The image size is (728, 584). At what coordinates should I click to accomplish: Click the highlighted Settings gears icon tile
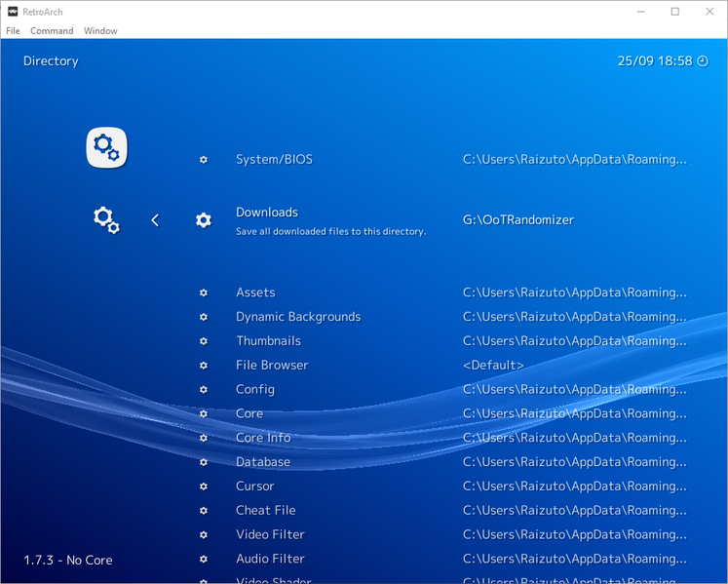[106, 147]
